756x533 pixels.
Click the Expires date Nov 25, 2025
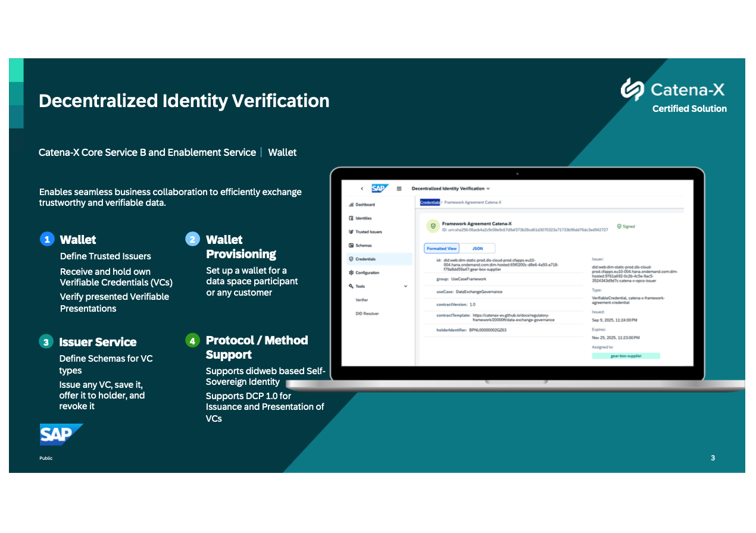[617, 337]
